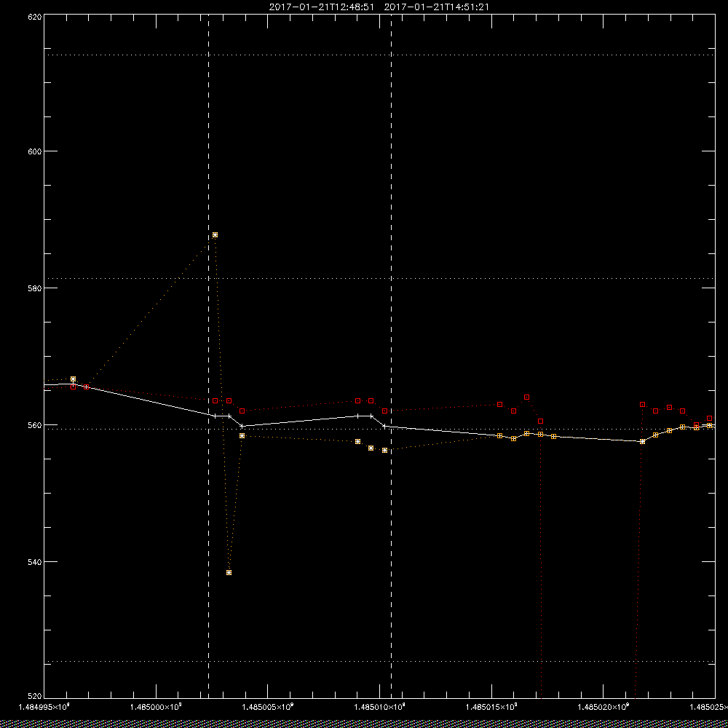Select the lowest orange data point near 538
This screenshot has width=728, height=728.
tap(229, 572)
